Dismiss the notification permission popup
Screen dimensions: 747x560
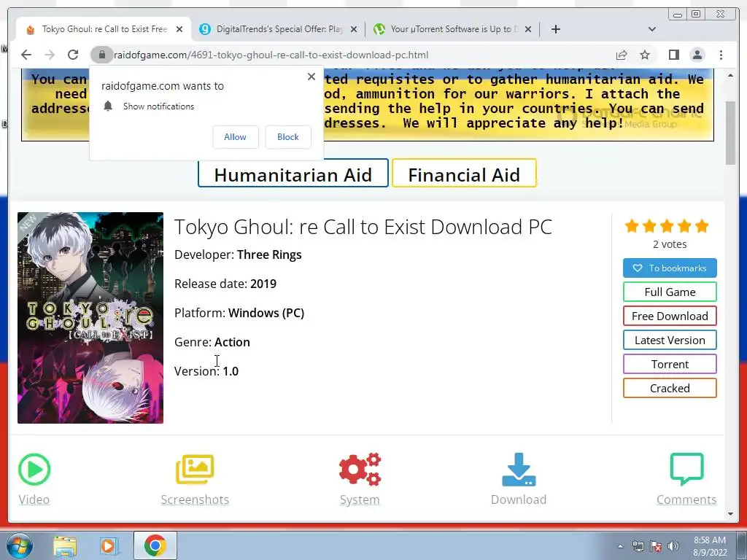click(311, 77)
